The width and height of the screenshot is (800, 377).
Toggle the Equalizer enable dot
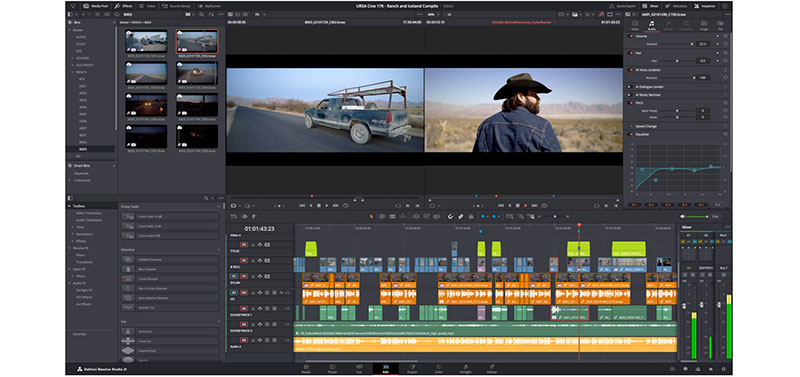[631, 134]
